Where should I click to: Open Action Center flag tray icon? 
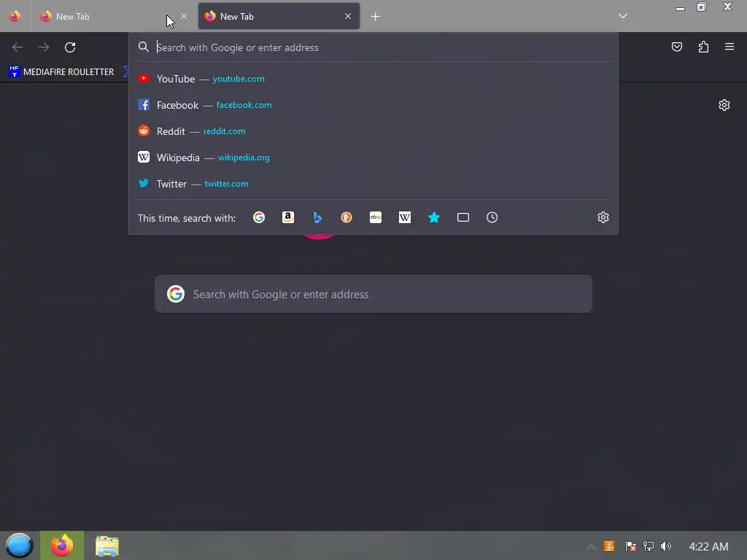pos(630,546)
